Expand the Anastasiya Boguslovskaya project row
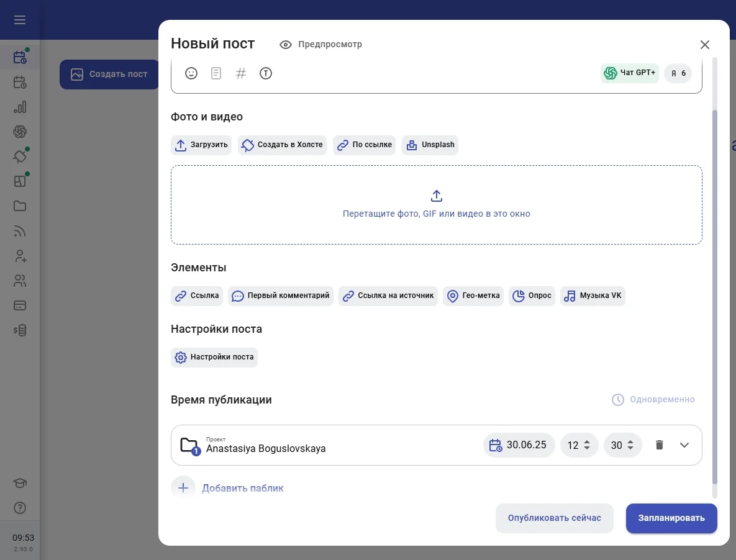Image resolution: width=736 pixels, height=560 pixels. (684, 445)
